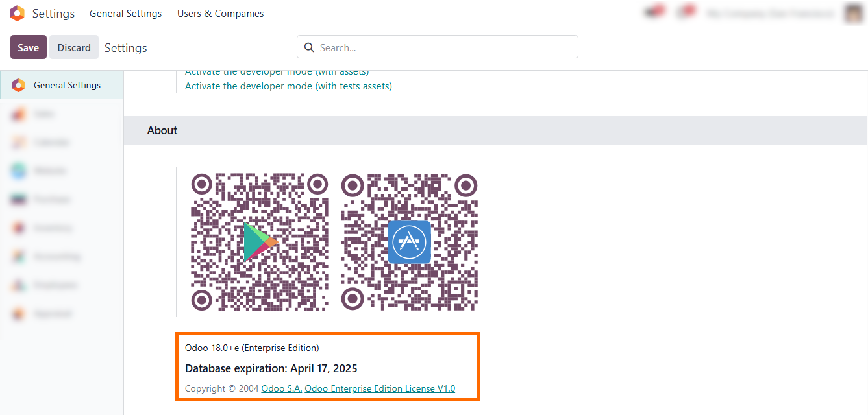Open the Odoo S.A. link
The width and height of the screenshot is (868, 415).
(282, 389)
